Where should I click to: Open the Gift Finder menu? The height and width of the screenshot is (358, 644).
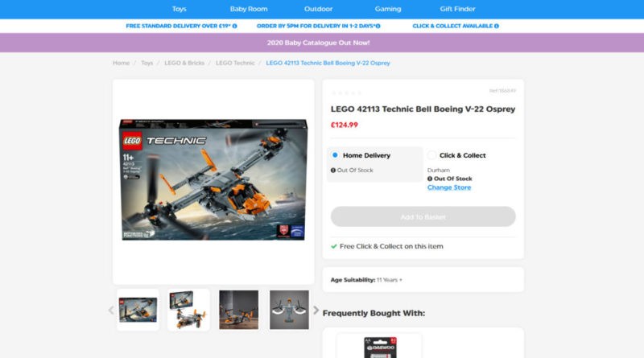coord(457,9)
